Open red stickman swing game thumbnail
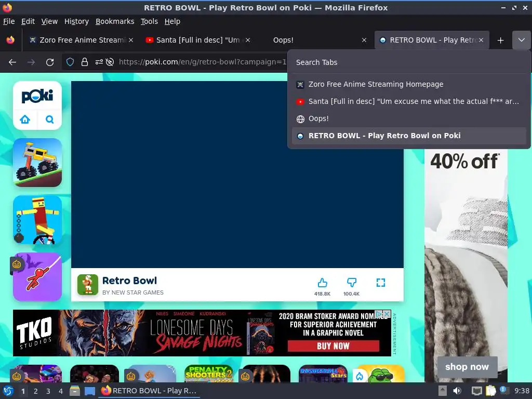This screenshot has width=532, height=399. tap(37, 276)
